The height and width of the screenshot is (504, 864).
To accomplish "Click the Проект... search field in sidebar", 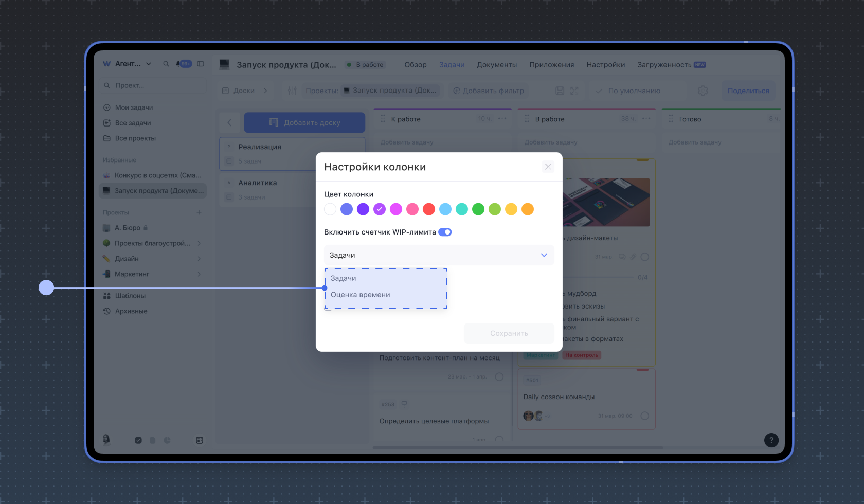I will coord(154,85).
